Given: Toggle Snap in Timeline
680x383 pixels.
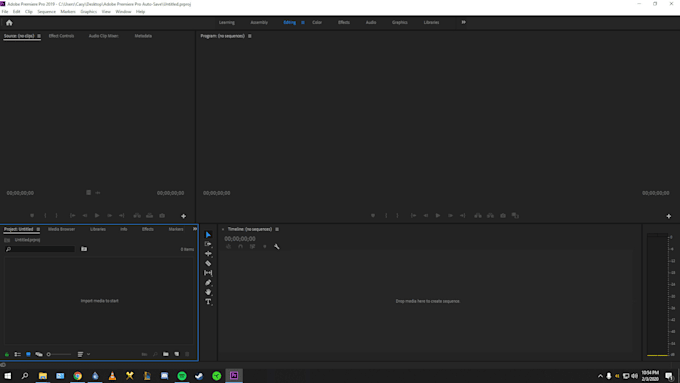Looking at the screenshot, I should [x=241, y=246].
